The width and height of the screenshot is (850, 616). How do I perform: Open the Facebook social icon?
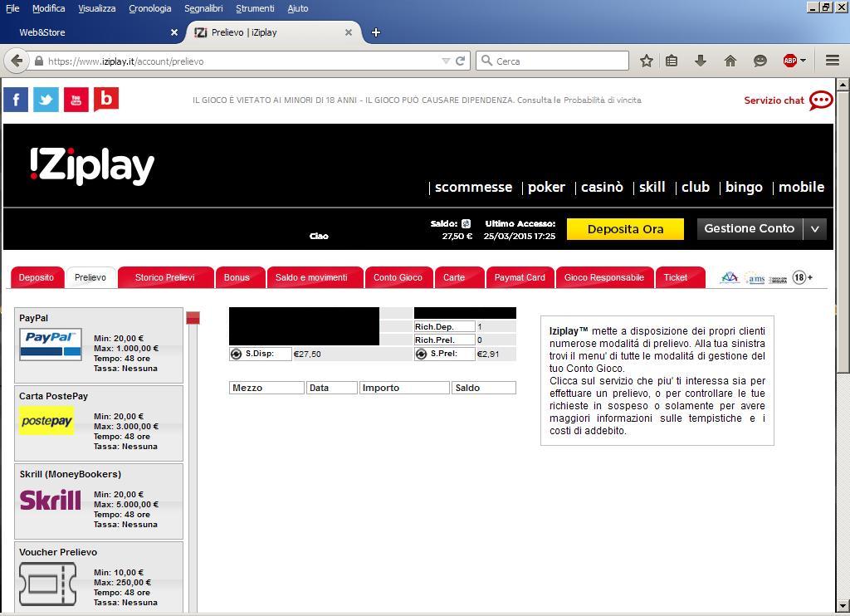[16, 100]
